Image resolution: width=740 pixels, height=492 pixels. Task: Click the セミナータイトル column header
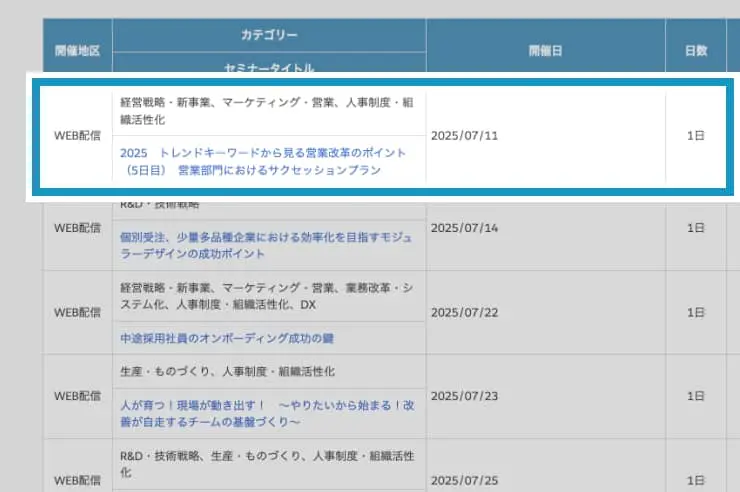pyautogui.click(x=269, y=68)
